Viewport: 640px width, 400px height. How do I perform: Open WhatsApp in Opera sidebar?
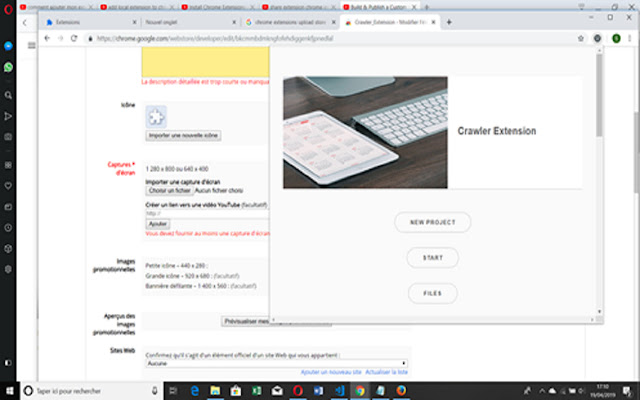click(8, 67)
